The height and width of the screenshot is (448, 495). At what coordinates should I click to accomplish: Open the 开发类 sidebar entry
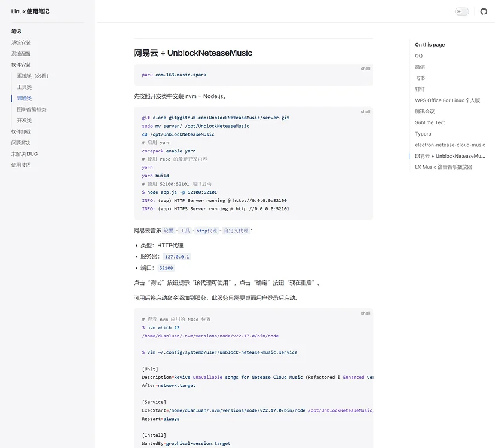(x=25, y=121)
